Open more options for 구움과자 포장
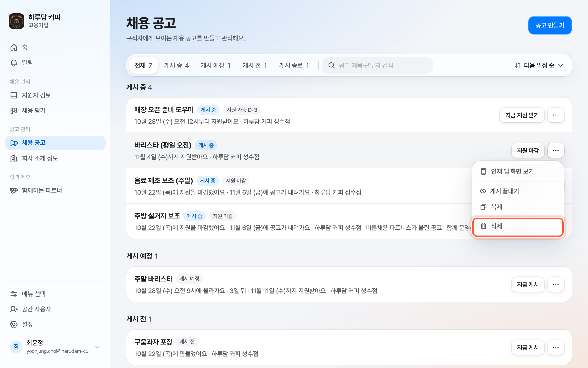The width and height of the screenshot is (588, 368). coord(556,347)
